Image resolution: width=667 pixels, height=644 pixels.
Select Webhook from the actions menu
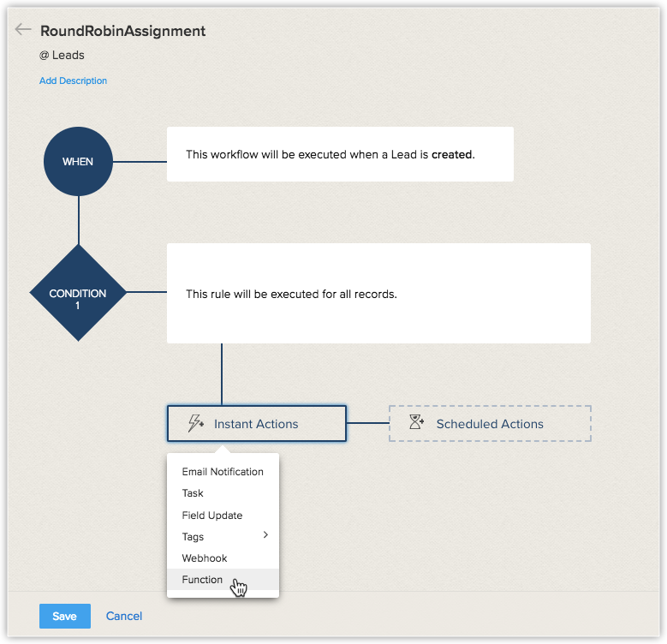coord(223,558)
